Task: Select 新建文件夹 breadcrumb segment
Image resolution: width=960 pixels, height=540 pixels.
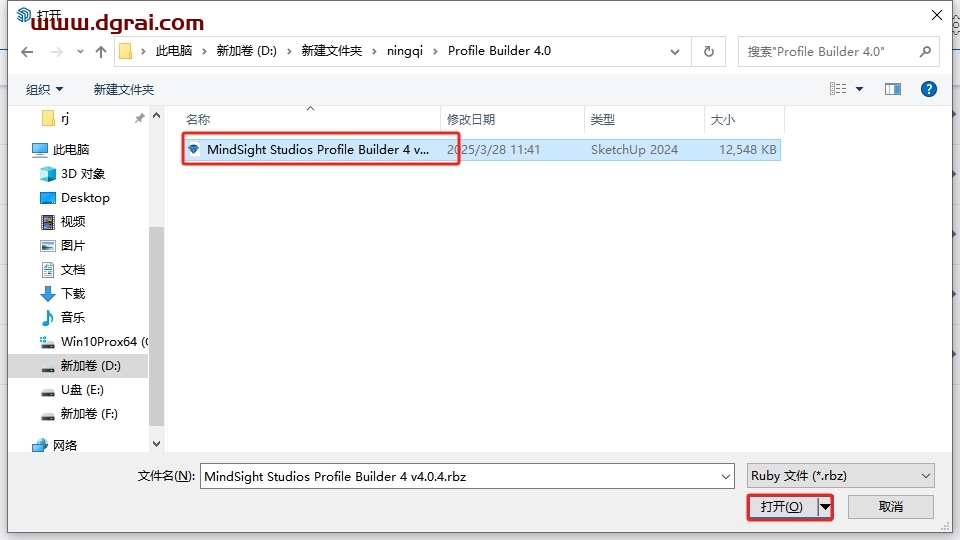Action: pyautogui.click(x=332, y=51)
